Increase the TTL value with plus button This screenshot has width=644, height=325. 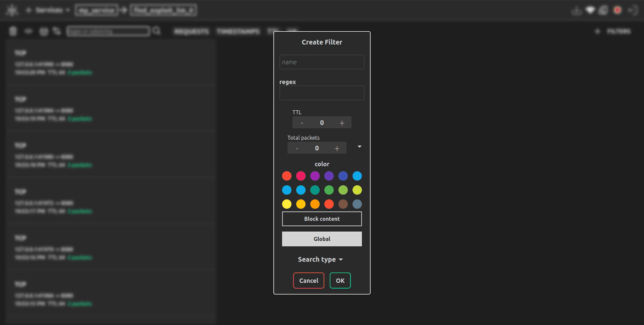click(342, 123)
